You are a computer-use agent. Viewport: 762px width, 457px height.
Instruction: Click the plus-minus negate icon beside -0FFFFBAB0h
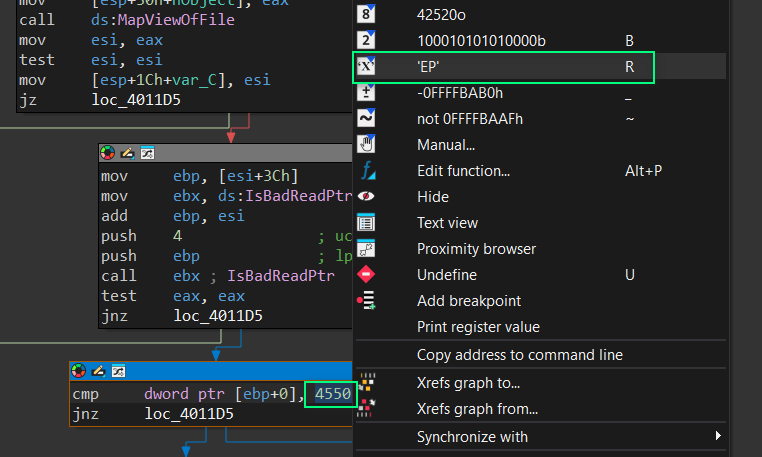click(x=366, y=92)
